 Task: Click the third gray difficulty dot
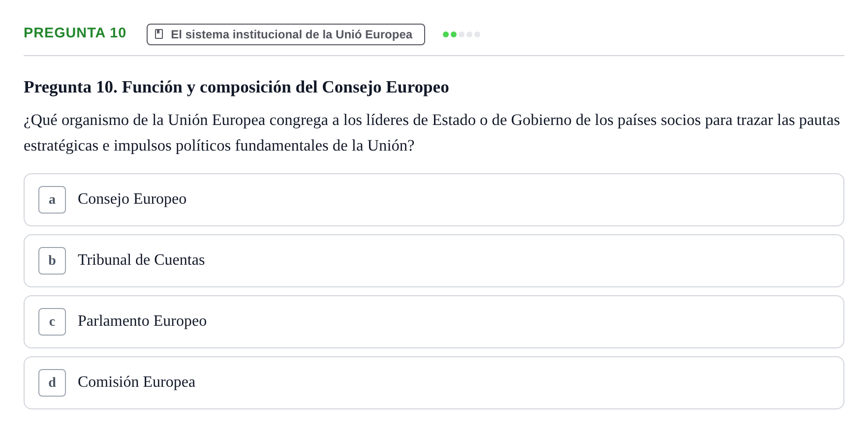coord(462,34)
